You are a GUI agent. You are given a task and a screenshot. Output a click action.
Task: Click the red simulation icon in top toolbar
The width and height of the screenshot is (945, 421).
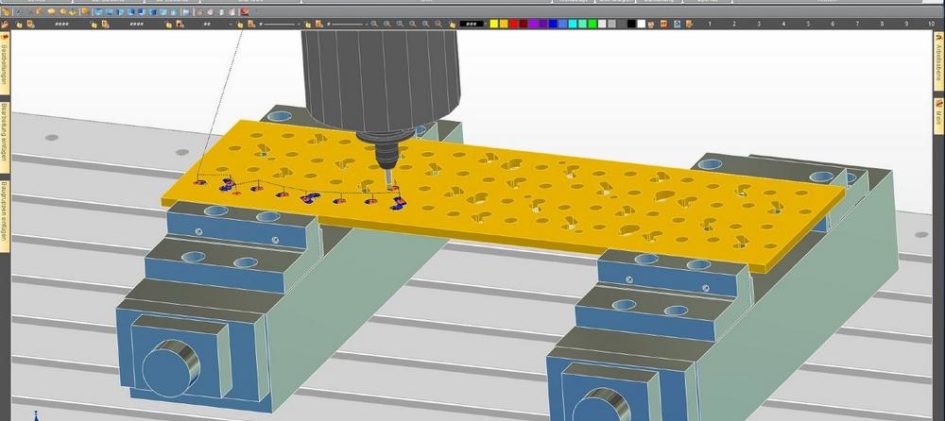tap(244, 11)
